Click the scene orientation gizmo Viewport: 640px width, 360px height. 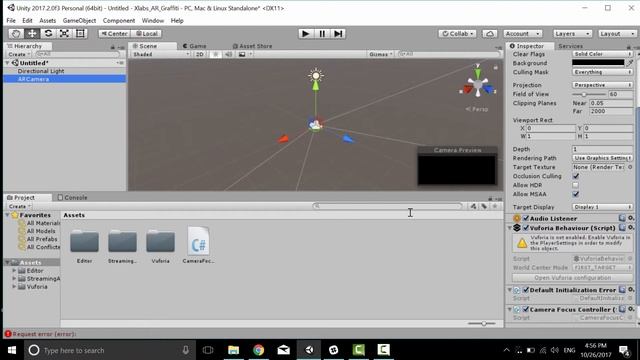coord(478,84)
